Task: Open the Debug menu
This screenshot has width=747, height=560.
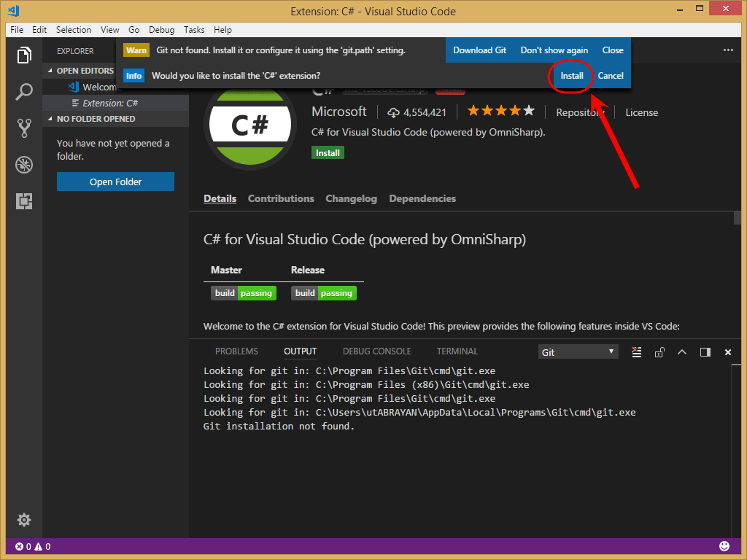Action: click(x=161, y=29)
